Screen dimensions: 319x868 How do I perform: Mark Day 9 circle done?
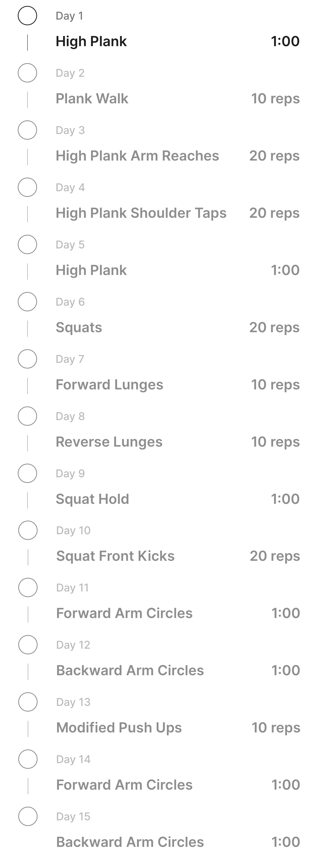point(27,473)
